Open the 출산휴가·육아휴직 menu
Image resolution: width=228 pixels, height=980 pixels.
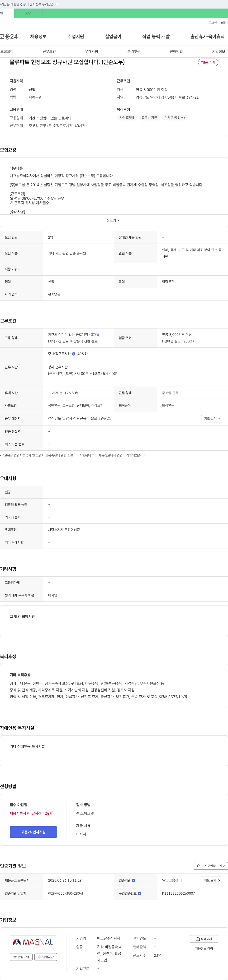[207, 37]
